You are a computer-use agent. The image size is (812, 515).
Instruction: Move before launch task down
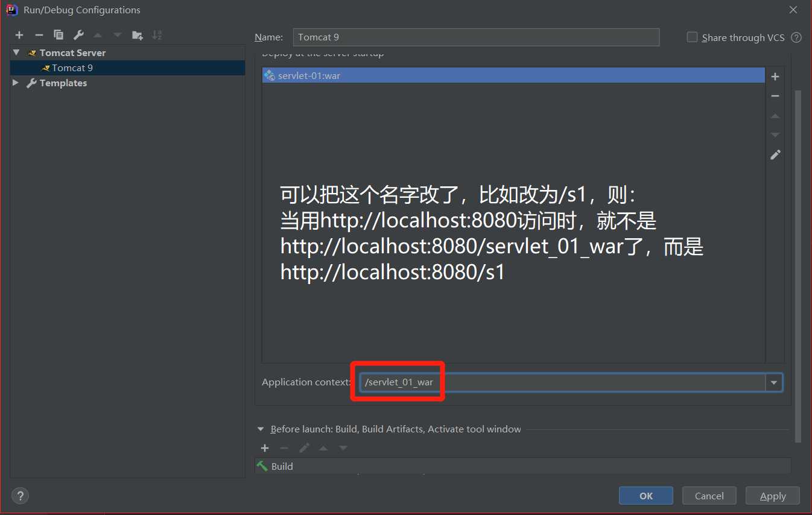point(343,448)
